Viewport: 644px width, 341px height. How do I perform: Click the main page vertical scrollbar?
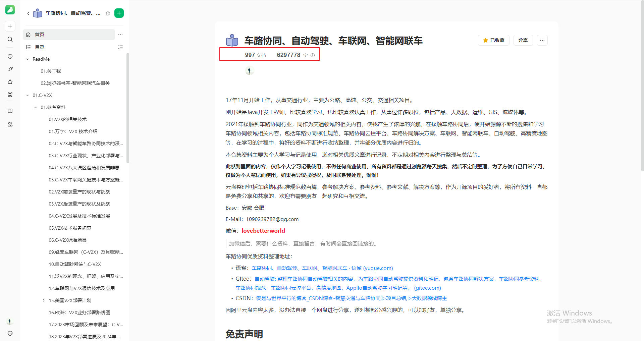point(642,86)
